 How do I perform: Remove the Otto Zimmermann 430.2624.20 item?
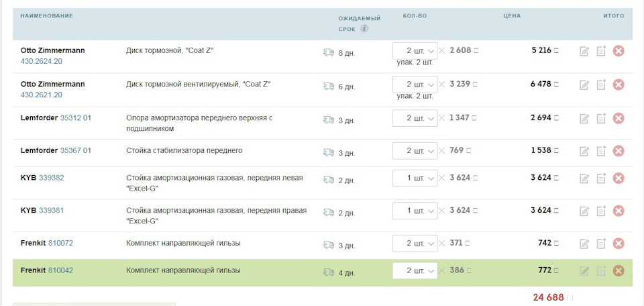pos(619,51)
